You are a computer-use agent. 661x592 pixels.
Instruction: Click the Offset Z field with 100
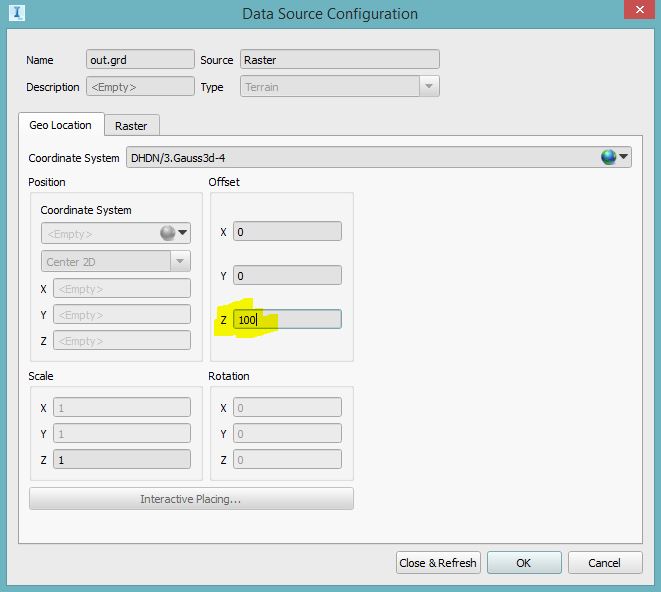pyautogui.click(x=288, y=319)
